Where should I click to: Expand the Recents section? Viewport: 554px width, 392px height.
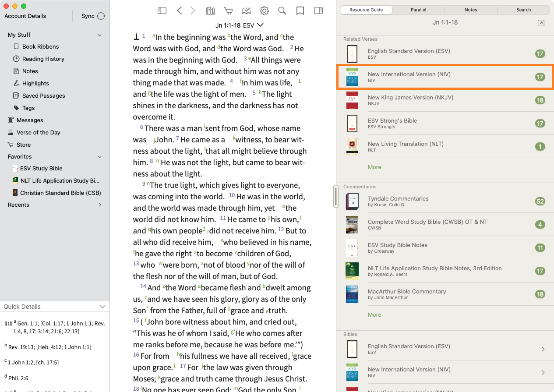coord(100,205)
